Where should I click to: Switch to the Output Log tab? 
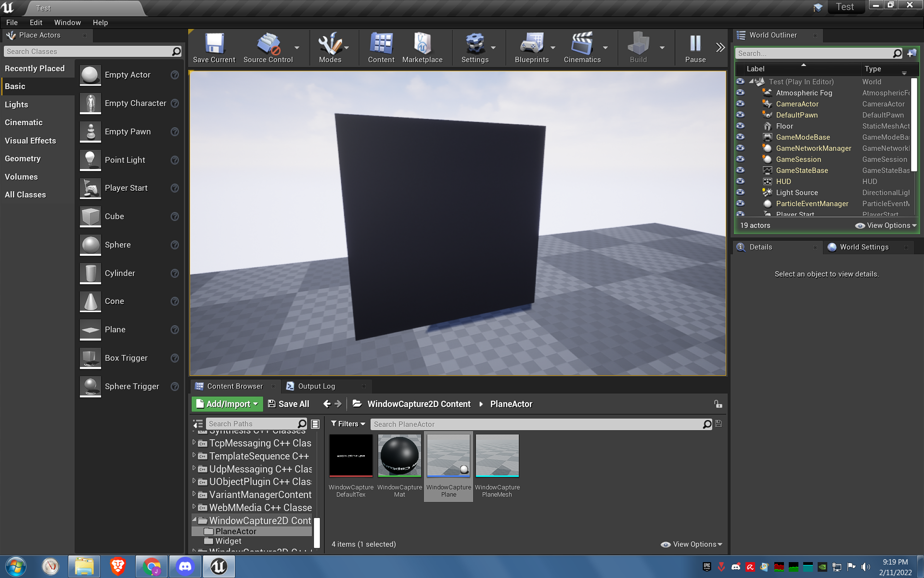tap(316, 386)
